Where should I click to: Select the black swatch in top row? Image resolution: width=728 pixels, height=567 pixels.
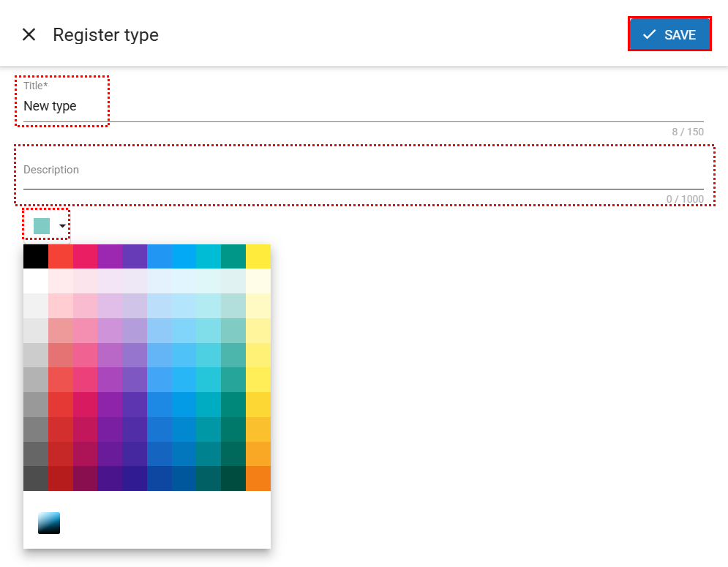click(x=36, y=257)
